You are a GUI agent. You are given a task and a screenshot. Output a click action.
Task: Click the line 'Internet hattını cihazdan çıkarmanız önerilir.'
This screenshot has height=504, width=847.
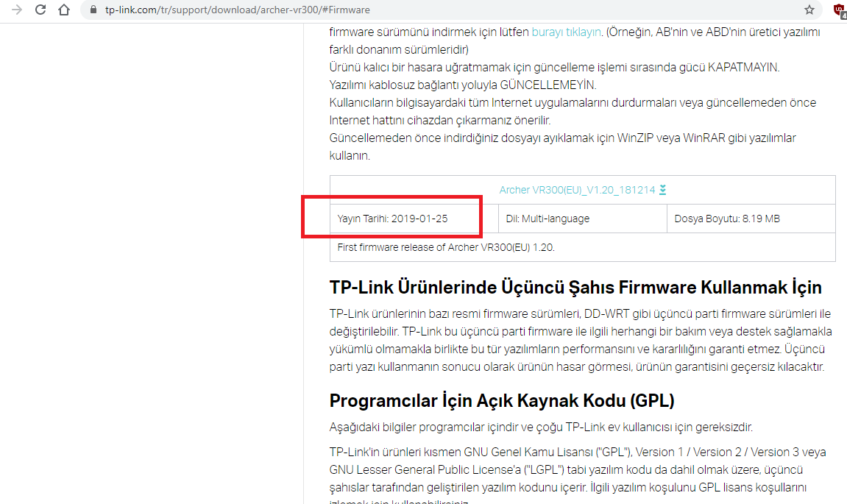pyautogui.click(x=440, y=121)
